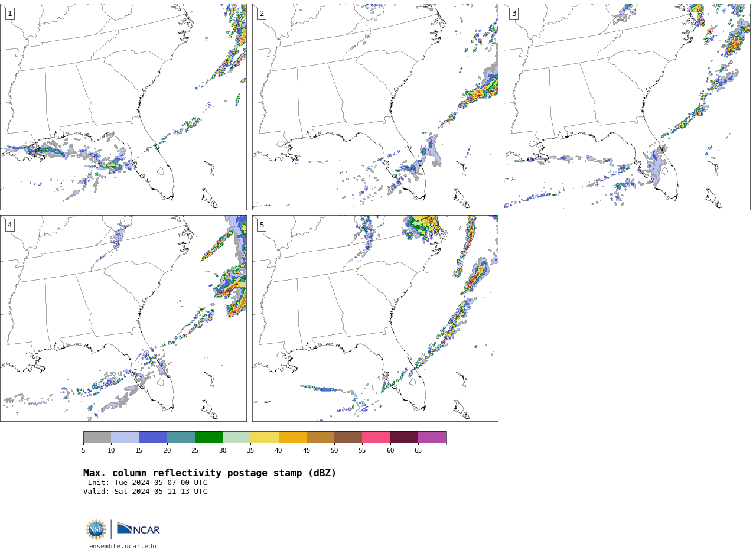Click the panel number 2 label
The width and height of the screenshot is (756, 553).
(x=262, y=14)
